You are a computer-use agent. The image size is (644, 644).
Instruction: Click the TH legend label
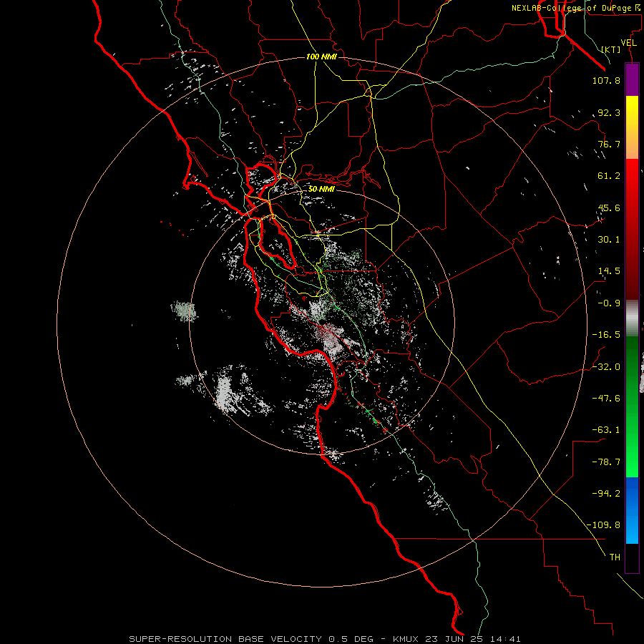615,557
